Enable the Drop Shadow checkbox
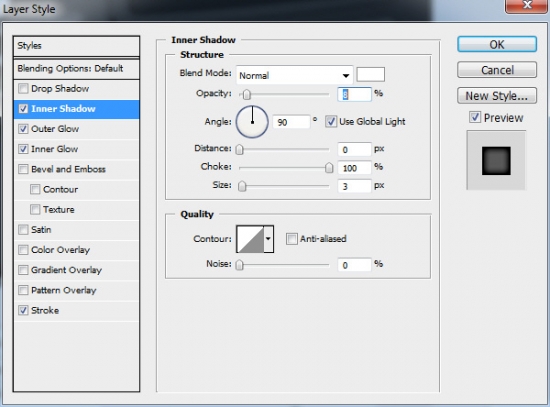550x407 pixels. pyautogui.click(x=23, y=88)
